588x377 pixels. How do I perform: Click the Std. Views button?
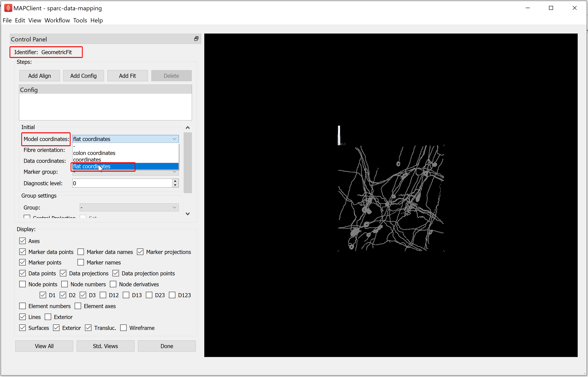coord(106,347)
